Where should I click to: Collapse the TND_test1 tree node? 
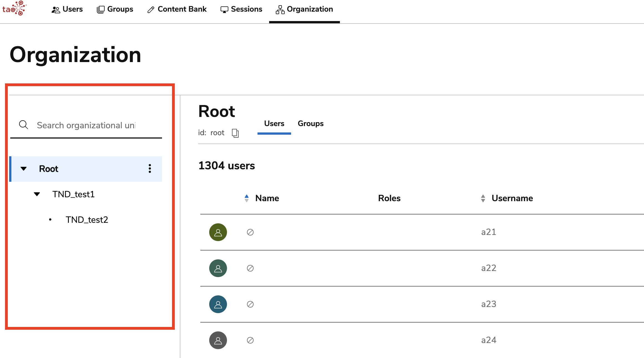tap(37, 194)
